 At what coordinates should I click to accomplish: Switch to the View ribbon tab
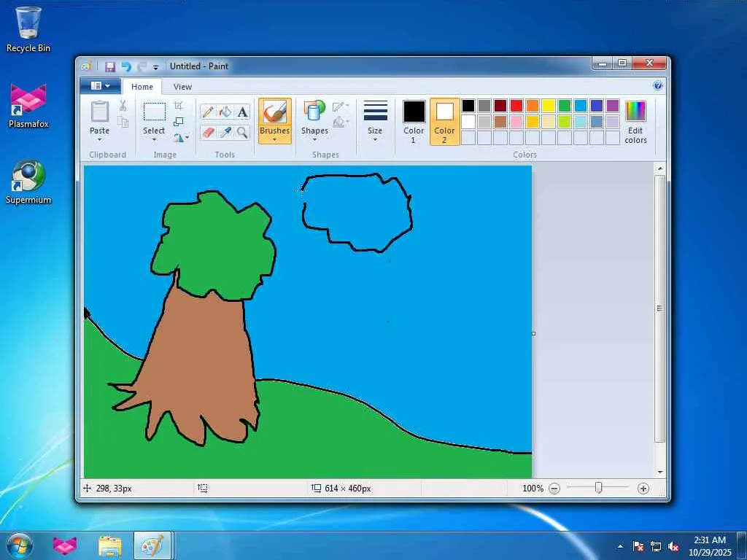click(182, 87)
